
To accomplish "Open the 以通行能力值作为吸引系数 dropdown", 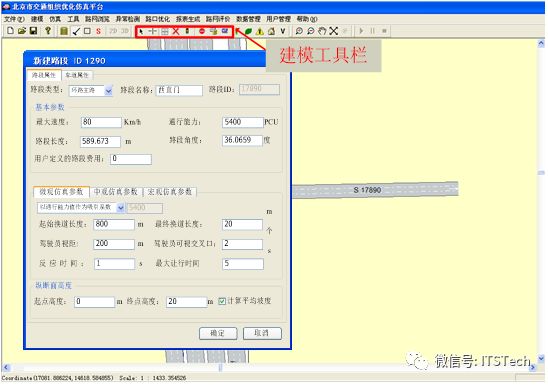I will coord(121,208).
